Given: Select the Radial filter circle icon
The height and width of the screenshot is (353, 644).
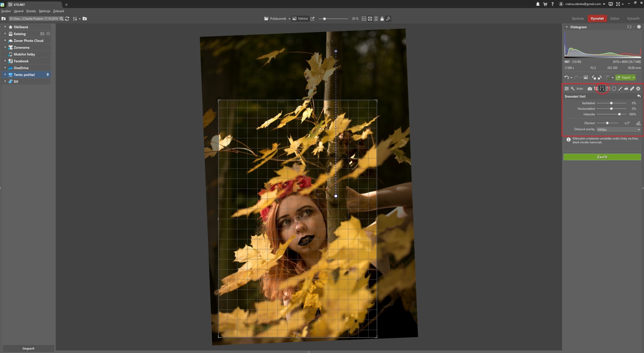Looking at the screenshot, I should (614, 88).
